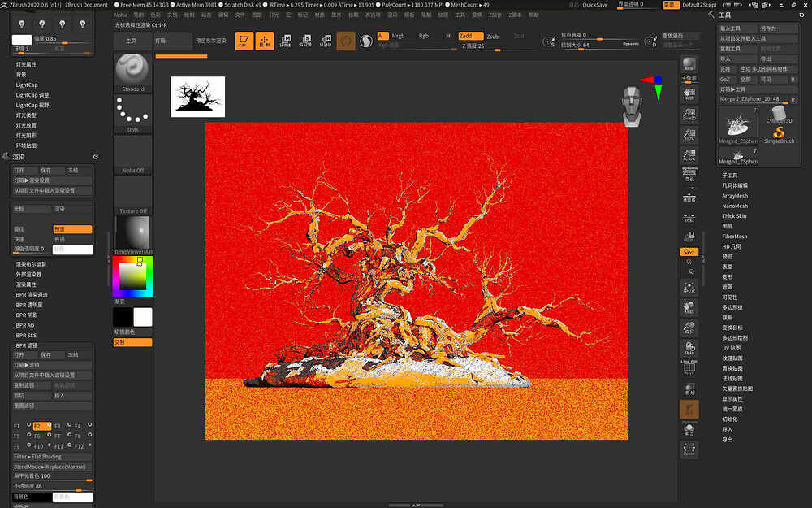Select the SimpleBrush tool

tap(779, 135)
